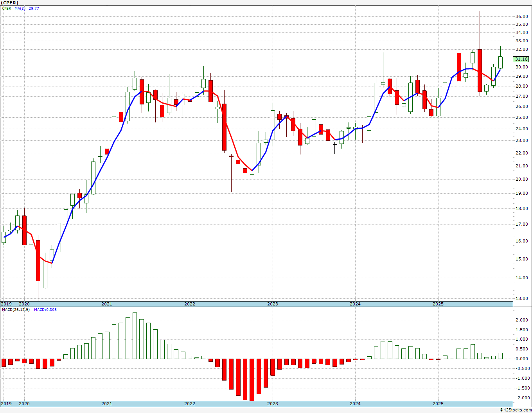532x413 pixels.
Task: Select 2025 on the MACD panel time axis
Action: click(438, 404)
